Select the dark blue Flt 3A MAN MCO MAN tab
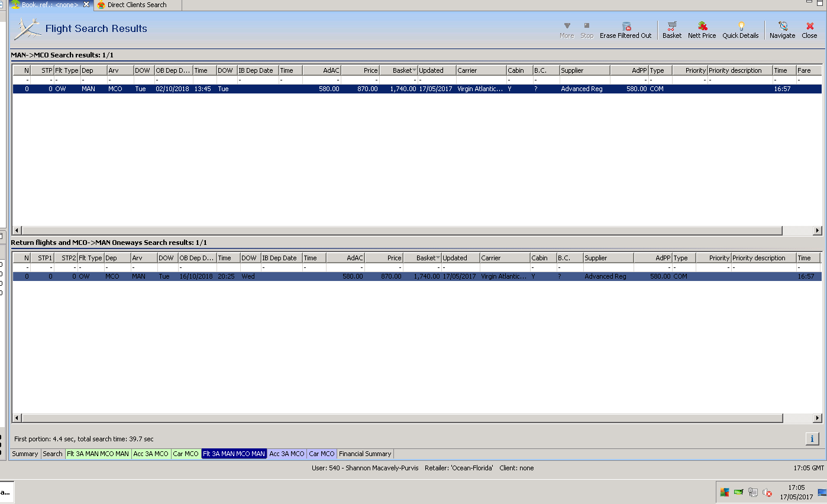 (x=234, y=454)
